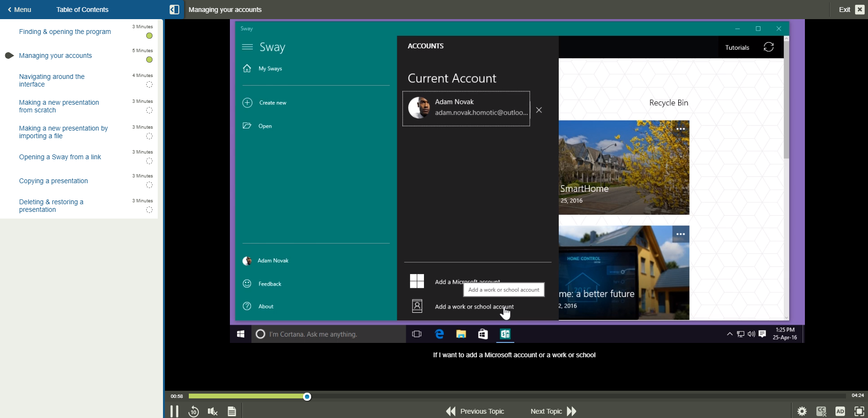
Task: Open Deleting & restoring a presentation lesson
Action: click(x=51, y=206)
